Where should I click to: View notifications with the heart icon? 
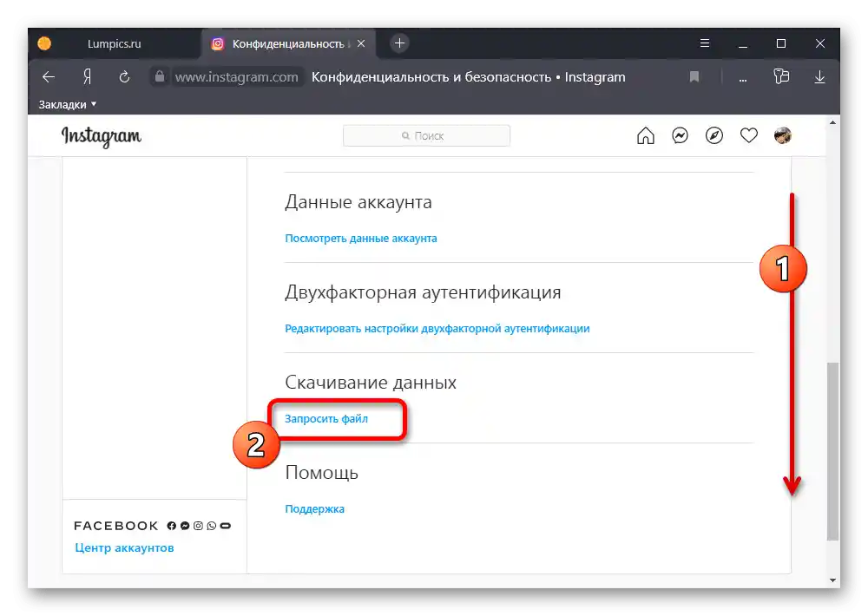749,135
